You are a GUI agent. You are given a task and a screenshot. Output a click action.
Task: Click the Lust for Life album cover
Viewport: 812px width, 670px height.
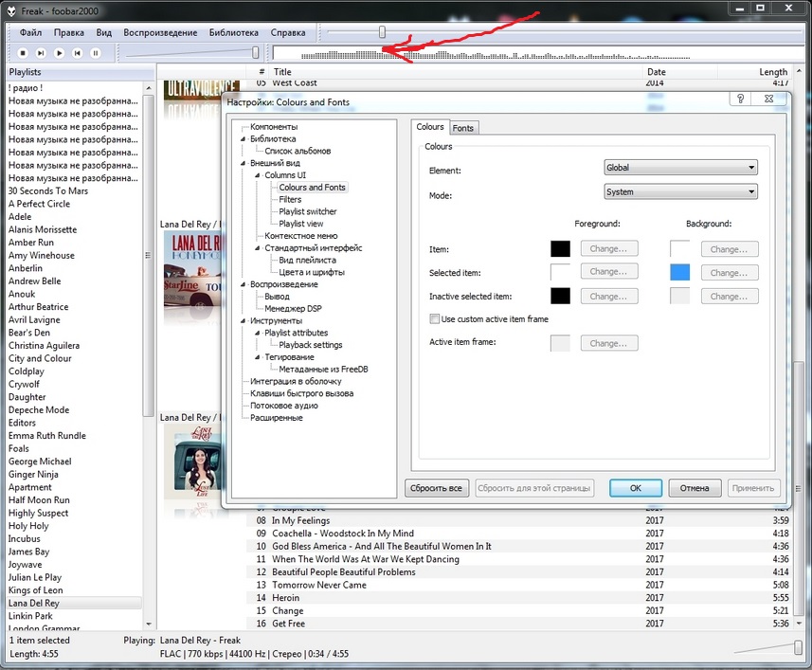192,462
